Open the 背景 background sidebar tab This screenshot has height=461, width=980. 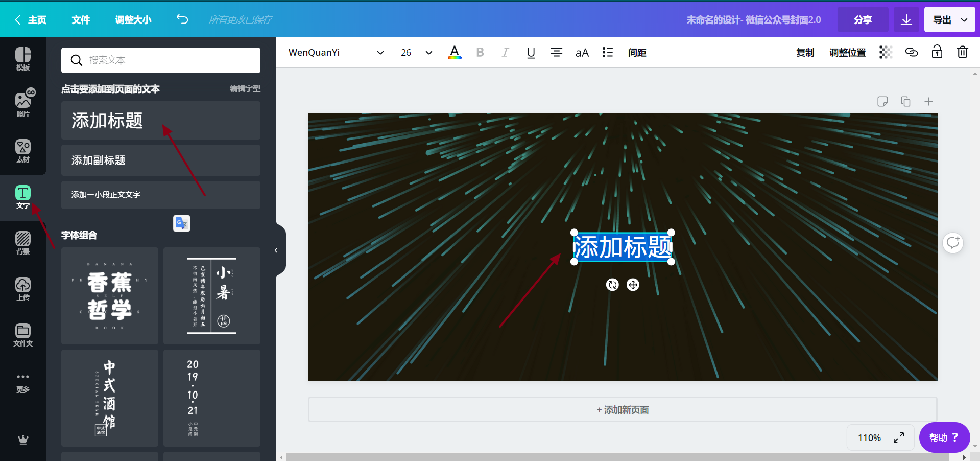click(23, 243)
